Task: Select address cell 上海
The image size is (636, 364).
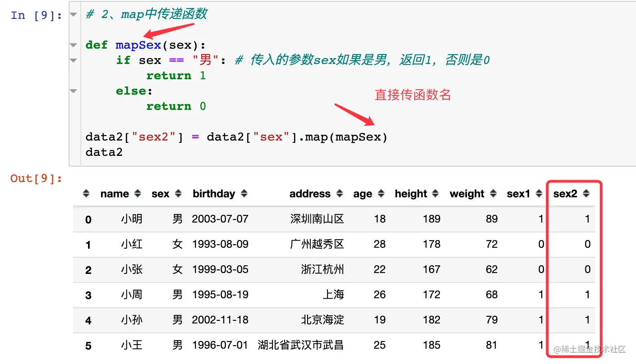Action: point(333,295)
